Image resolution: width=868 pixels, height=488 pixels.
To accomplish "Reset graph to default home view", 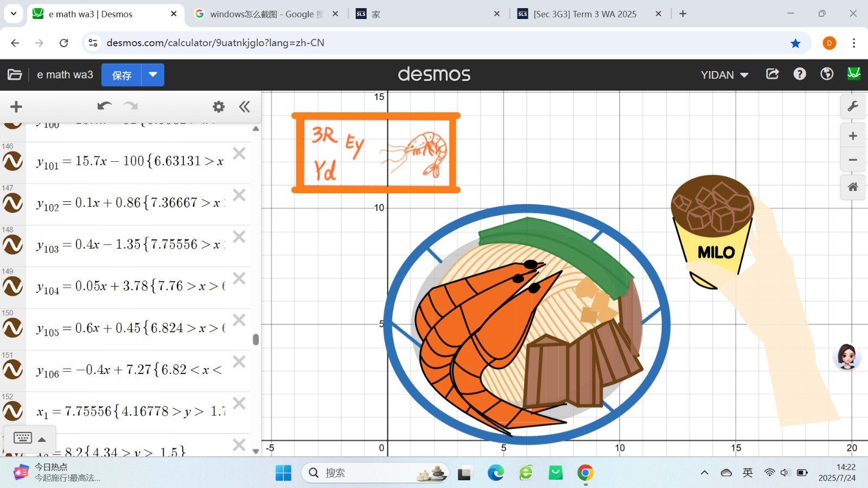I will 853,187.
